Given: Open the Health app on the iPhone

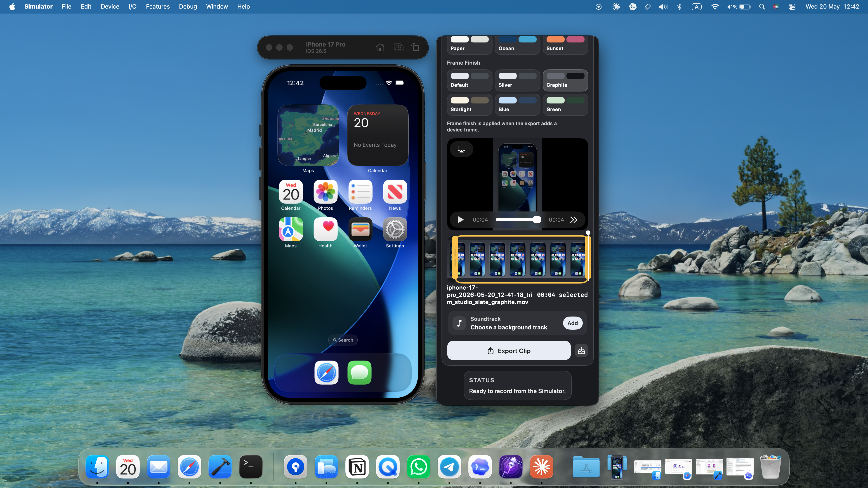Looking at the screenshot, I should 325,229.
